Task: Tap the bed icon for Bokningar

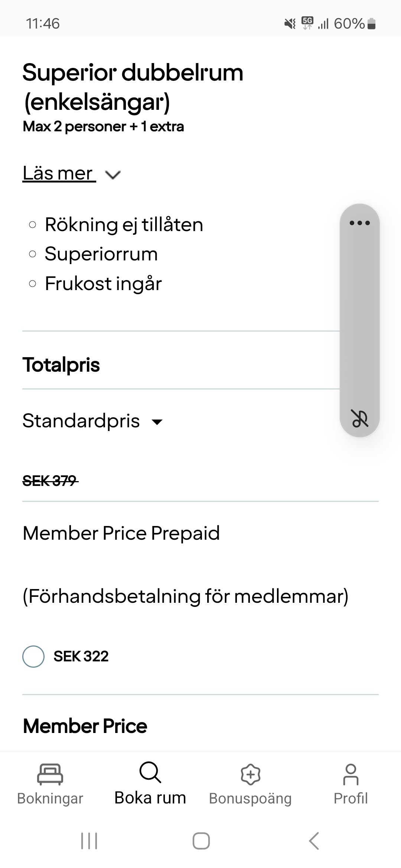Action: click(x=50, y=774)
